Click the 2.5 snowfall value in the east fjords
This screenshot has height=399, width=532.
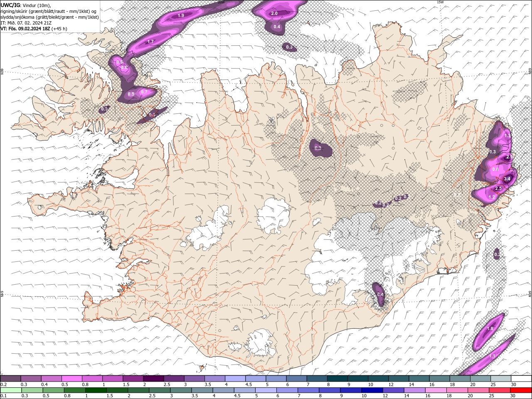[499, 188]
